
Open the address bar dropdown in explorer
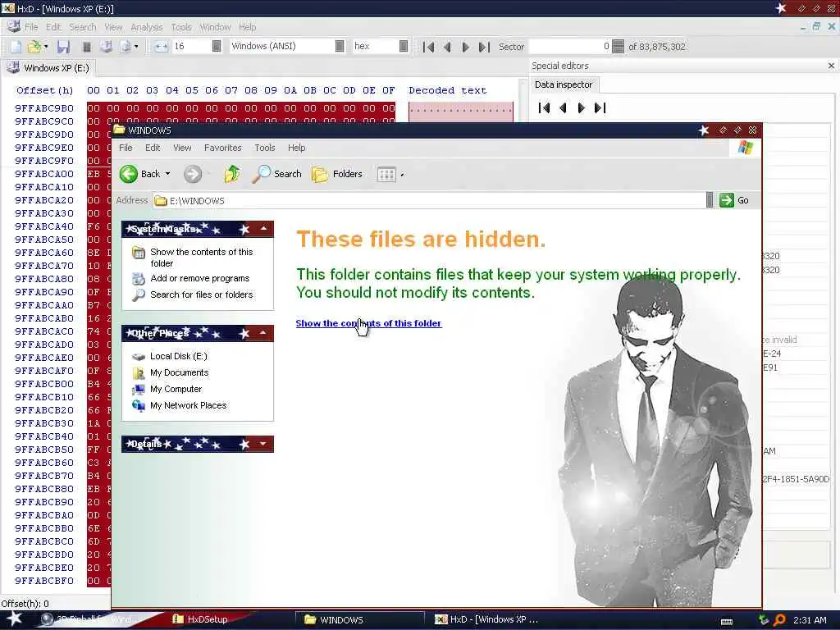coord(710,200)
